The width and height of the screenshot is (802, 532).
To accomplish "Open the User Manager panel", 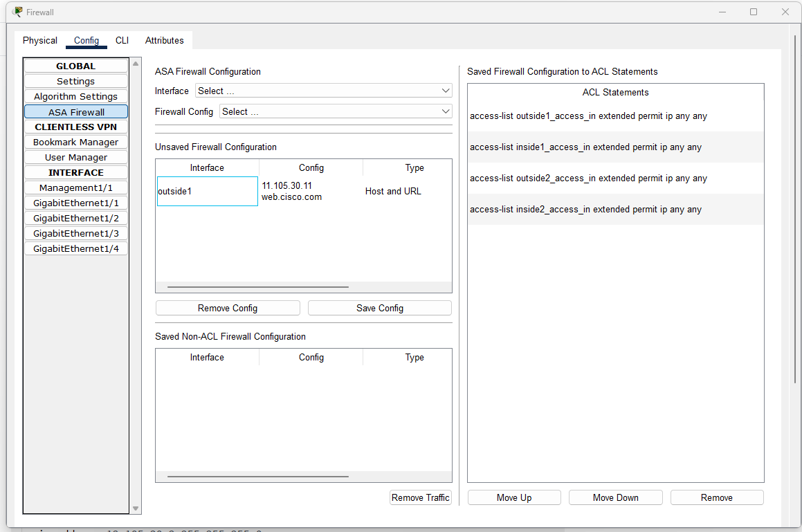I will tap(75, 157).
